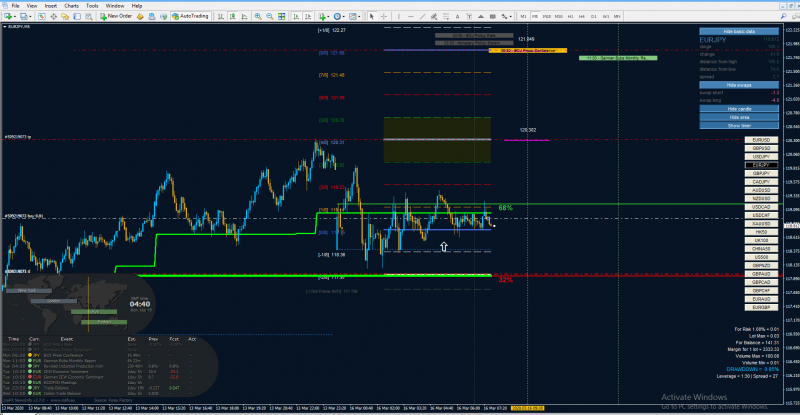Switch to M1 timeframe

(523, 16)
